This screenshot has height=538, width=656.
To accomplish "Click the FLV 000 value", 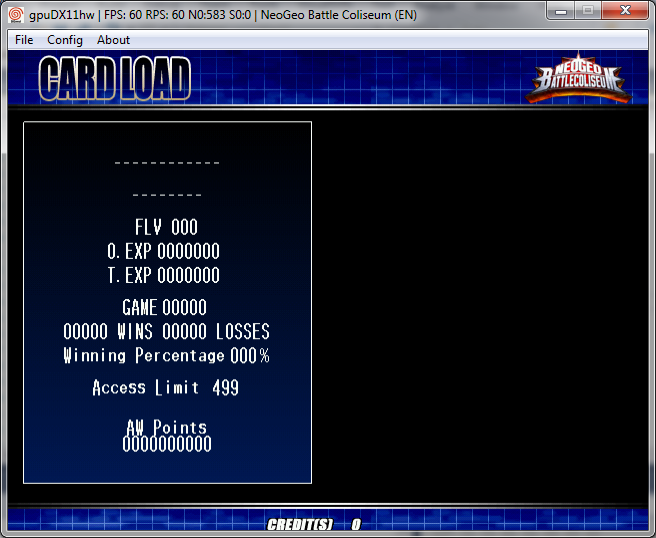I will pyautogui.click(x=166, y=227).
